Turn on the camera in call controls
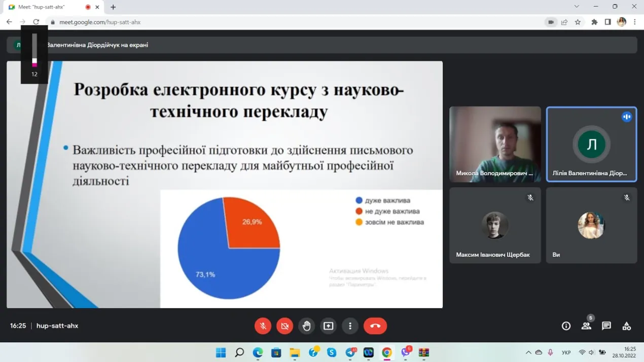 [284, 326]
